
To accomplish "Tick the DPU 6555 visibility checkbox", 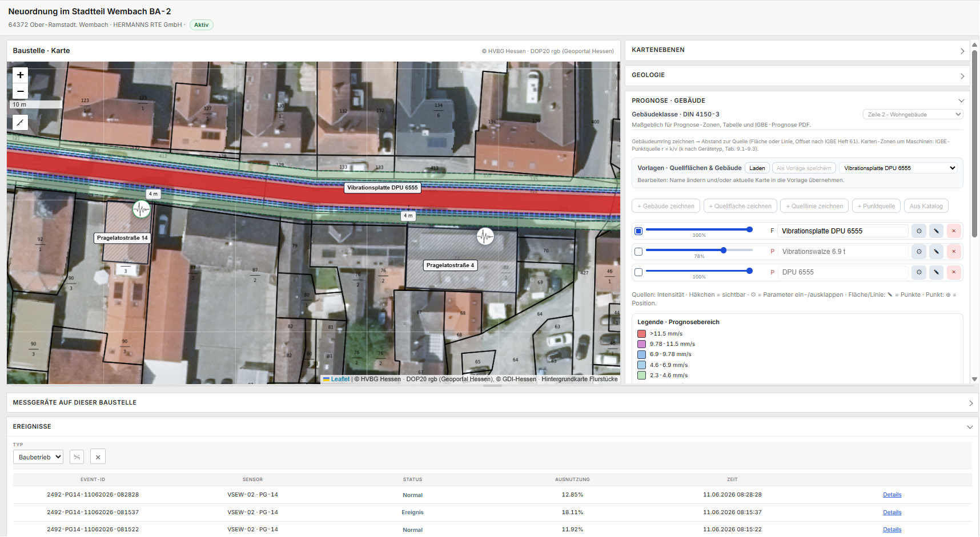I will coord(638,272).
